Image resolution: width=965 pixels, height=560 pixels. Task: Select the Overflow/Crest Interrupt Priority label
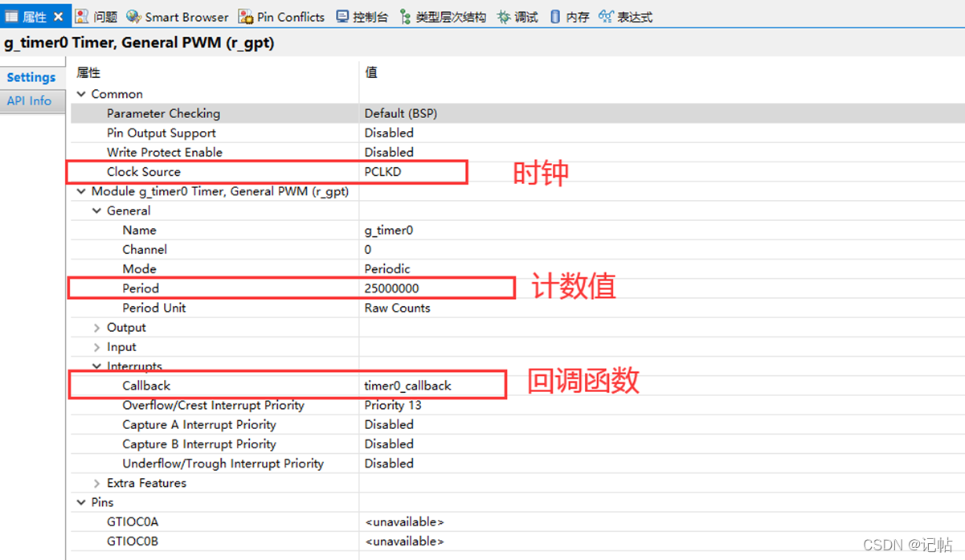click(x=213, y=405)
